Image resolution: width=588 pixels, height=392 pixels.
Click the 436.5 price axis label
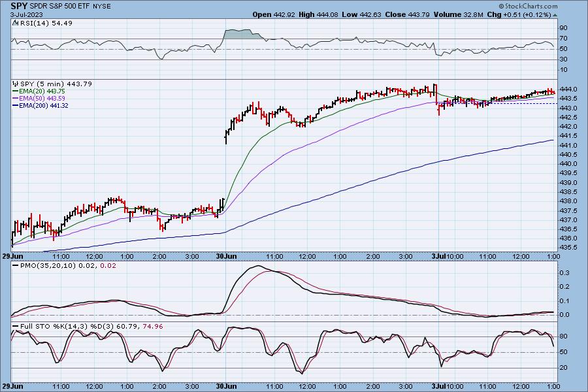point(568,229)
